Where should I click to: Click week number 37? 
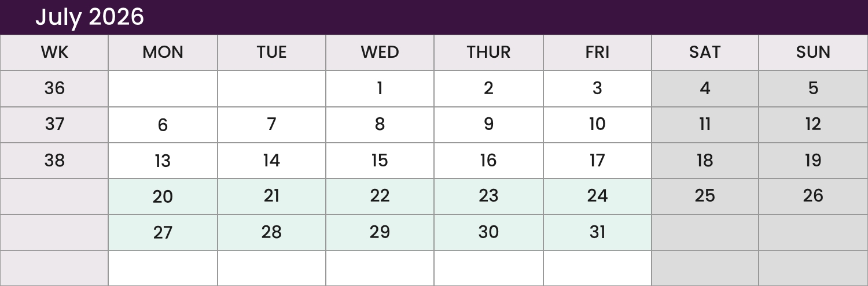54,125
